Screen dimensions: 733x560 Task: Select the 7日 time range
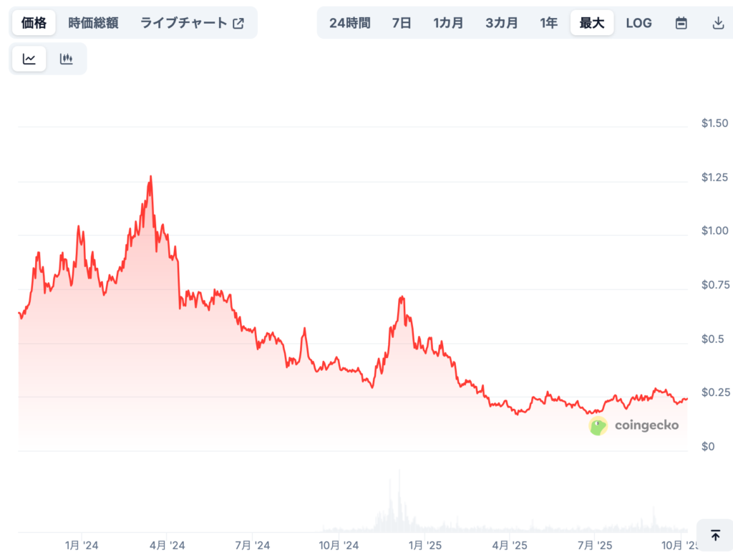point(402,23)
